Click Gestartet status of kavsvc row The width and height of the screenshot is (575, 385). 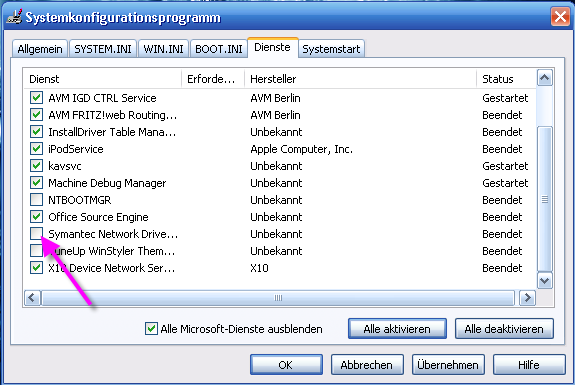[x=505, y=166]
